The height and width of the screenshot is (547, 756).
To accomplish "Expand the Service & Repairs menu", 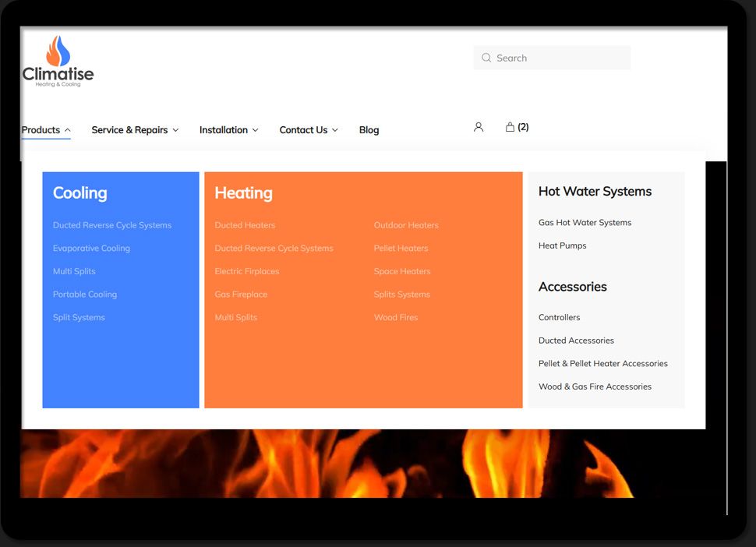I will (x=135, y=130).
